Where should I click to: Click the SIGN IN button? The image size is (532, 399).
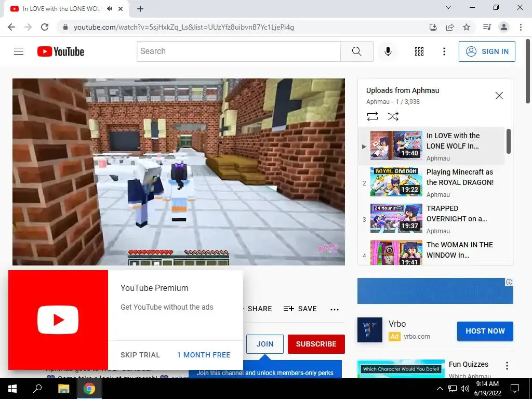(x=487, y=51)
